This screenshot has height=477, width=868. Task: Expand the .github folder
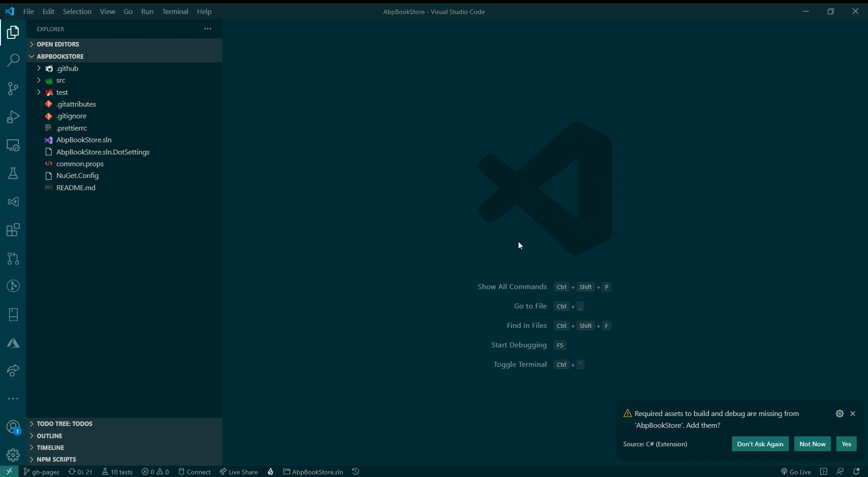click(124, 68)
